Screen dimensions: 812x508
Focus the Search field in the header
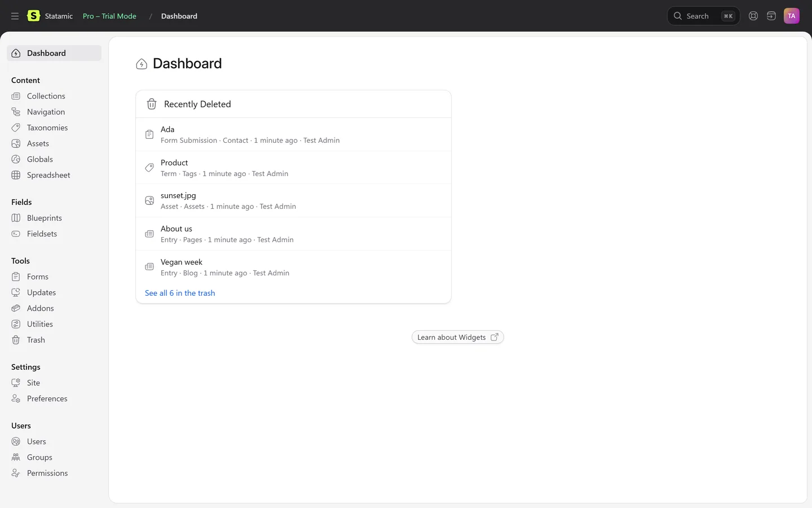(703, 16)
